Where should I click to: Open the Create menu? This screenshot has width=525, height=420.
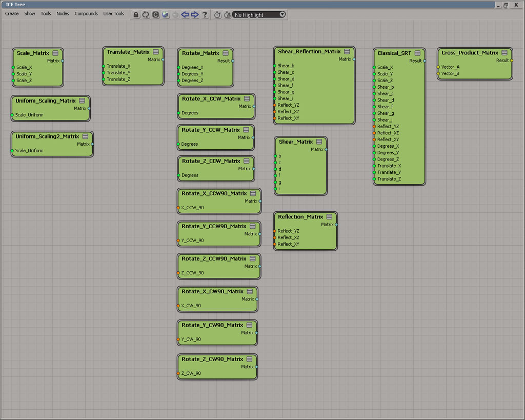pos(12,14)
